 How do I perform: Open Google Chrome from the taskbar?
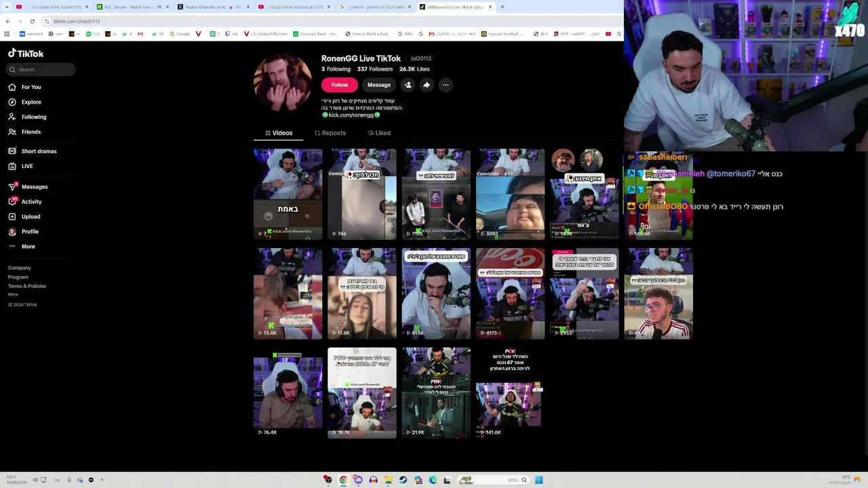click(343, 480)
